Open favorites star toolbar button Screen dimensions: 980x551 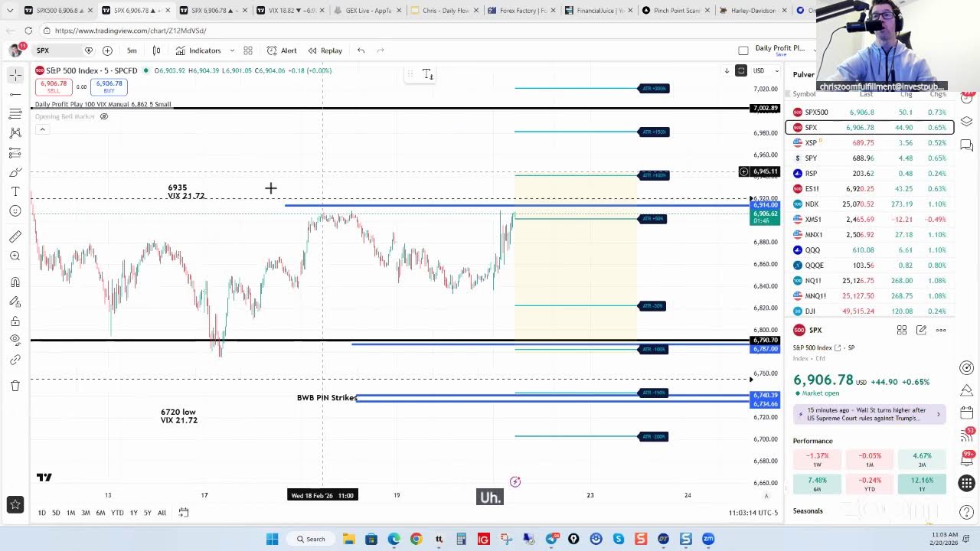point(15,504)
